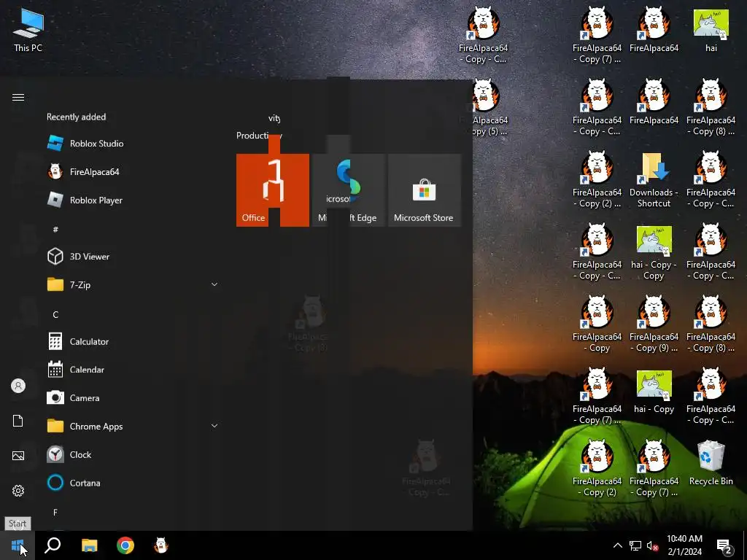This screenshot has height=560, width=747.
Task: Launch FireAlpaca64 from the Start menu list
Action: pos(133,172)
